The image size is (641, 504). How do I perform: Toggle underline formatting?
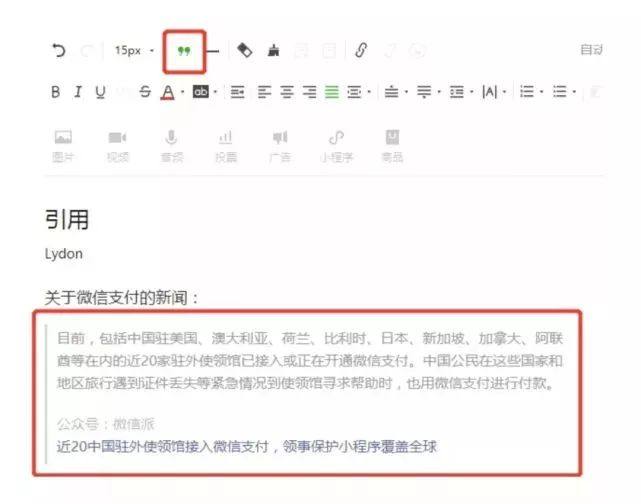100,92
